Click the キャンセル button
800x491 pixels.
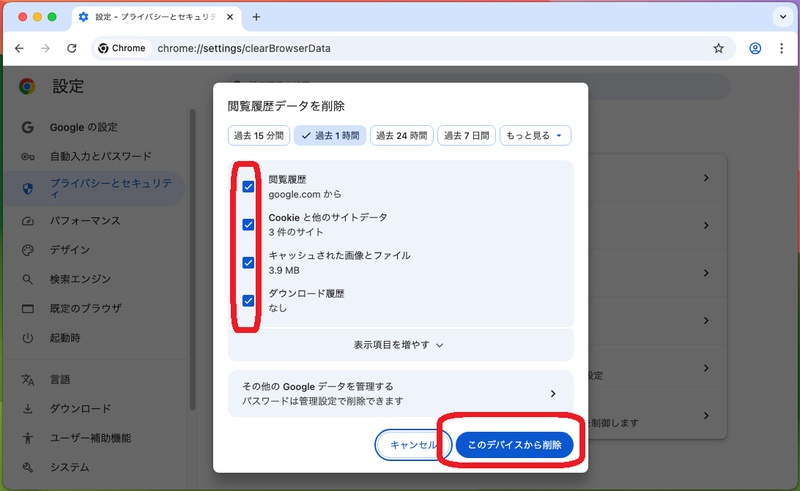(x=413, y=445)
